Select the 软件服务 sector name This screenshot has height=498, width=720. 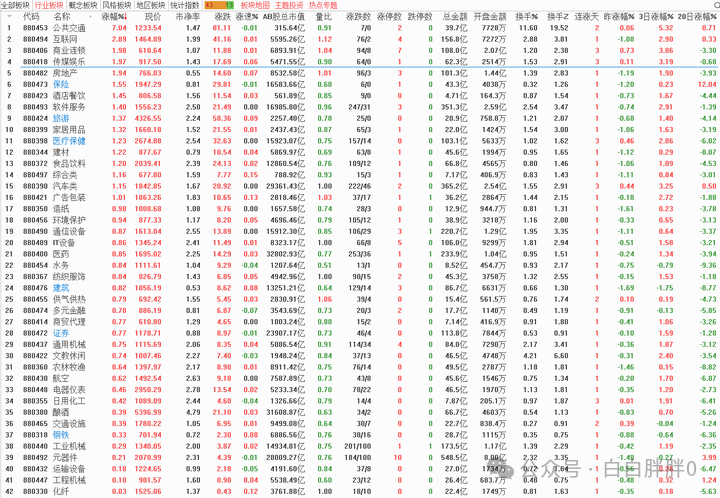click(69, 107)
